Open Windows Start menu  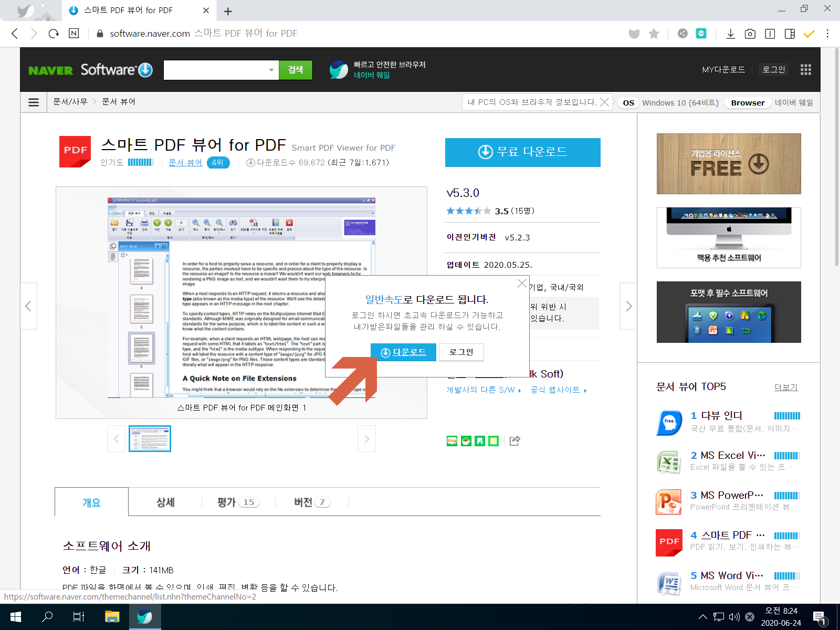coord(15,617)
